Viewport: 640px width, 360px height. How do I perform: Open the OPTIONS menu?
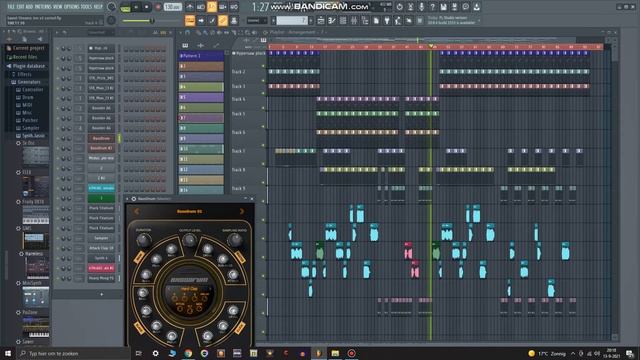coord(72,7)
